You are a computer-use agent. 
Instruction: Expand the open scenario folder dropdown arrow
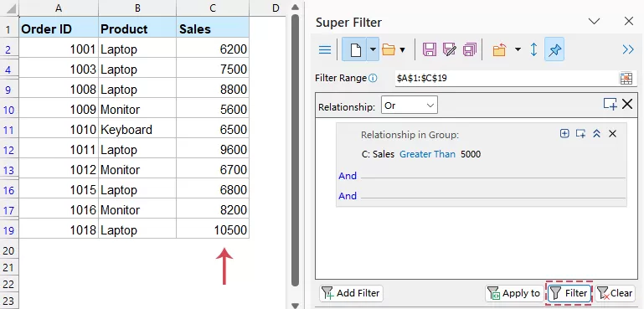tap(403, 50)
